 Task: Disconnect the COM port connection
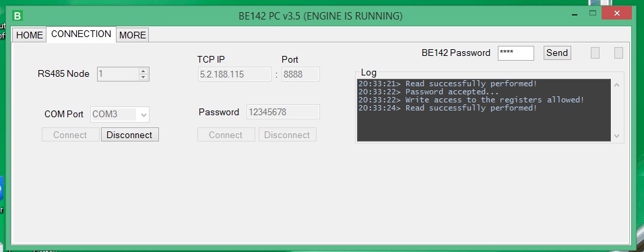tap(129, 135)
